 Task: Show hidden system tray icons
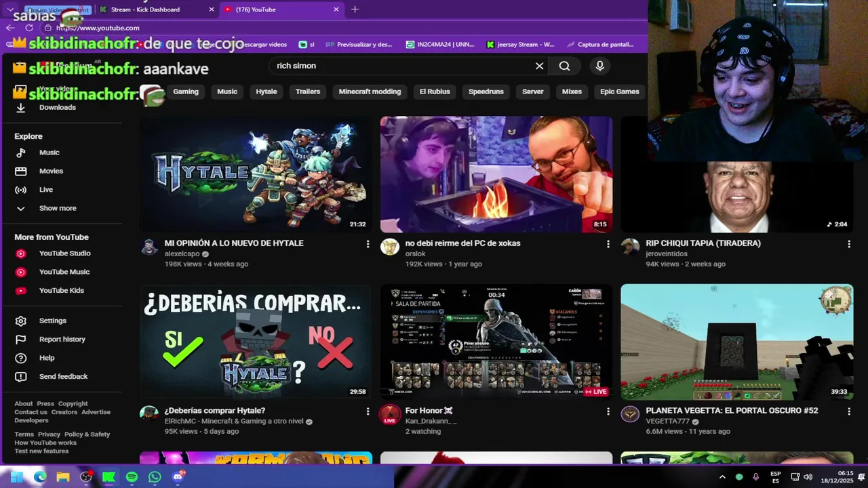pos(722,477)
